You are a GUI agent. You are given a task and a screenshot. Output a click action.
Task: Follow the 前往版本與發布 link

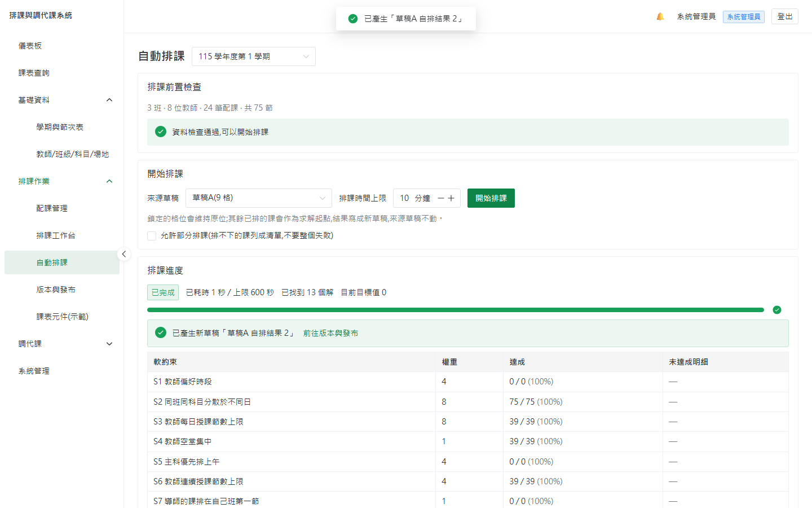pyautogui.click(x=331, y=333)
